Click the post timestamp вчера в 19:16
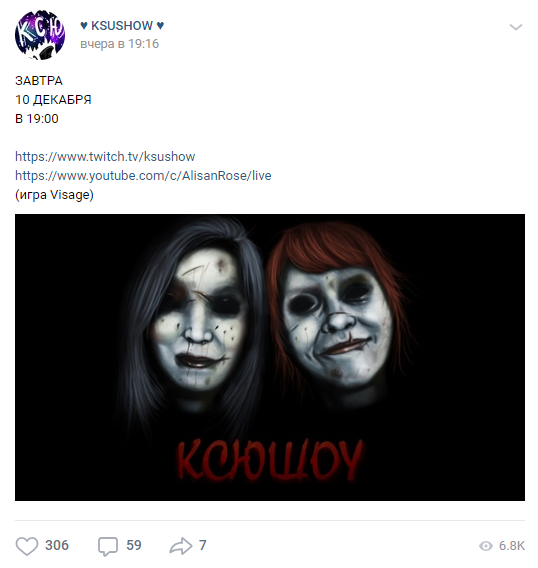This screenshot has height=568, width=538. coord(120,44)
